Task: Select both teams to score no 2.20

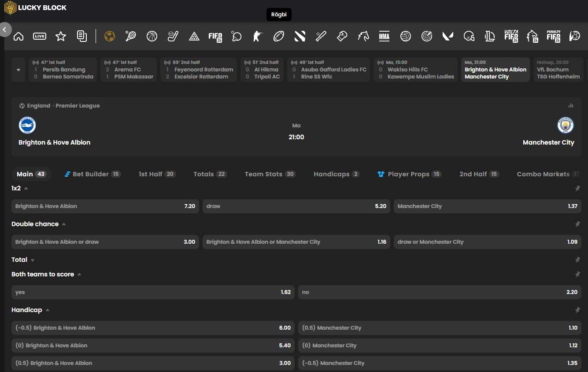Action: coord(440,292)
